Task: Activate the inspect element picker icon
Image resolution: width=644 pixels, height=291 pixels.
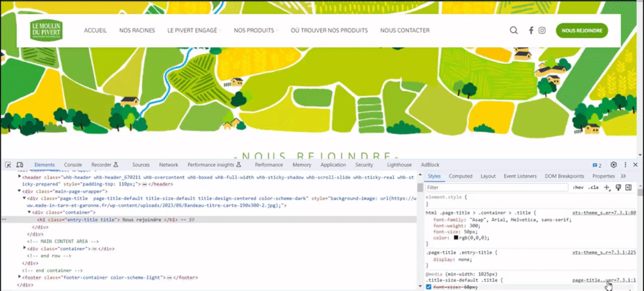Action: [8, 165]
